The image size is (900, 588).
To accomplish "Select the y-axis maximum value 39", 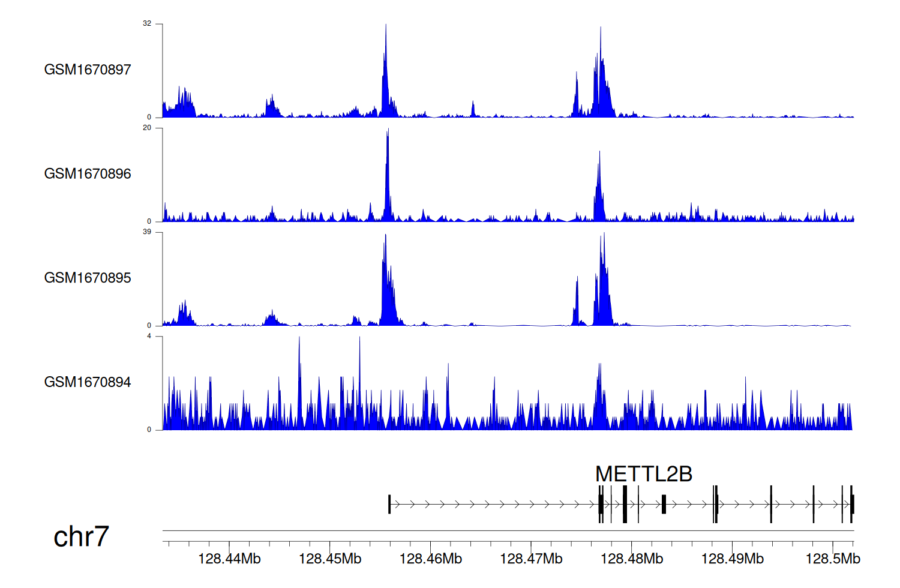I will tap(147, 232).
